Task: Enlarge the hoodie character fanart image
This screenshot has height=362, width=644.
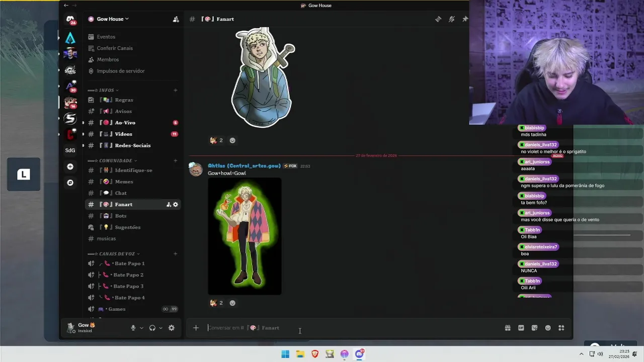Action: (263, 78)
